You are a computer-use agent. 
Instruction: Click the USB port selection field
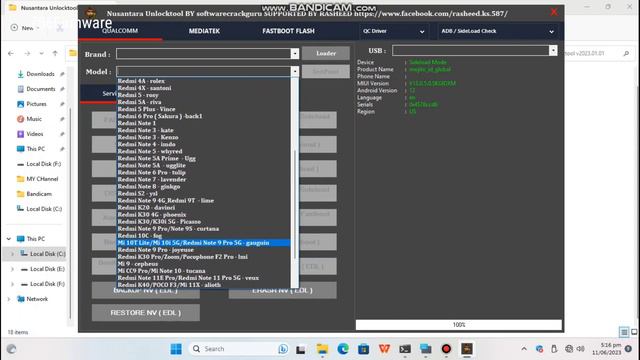click(x=471, y=51)
